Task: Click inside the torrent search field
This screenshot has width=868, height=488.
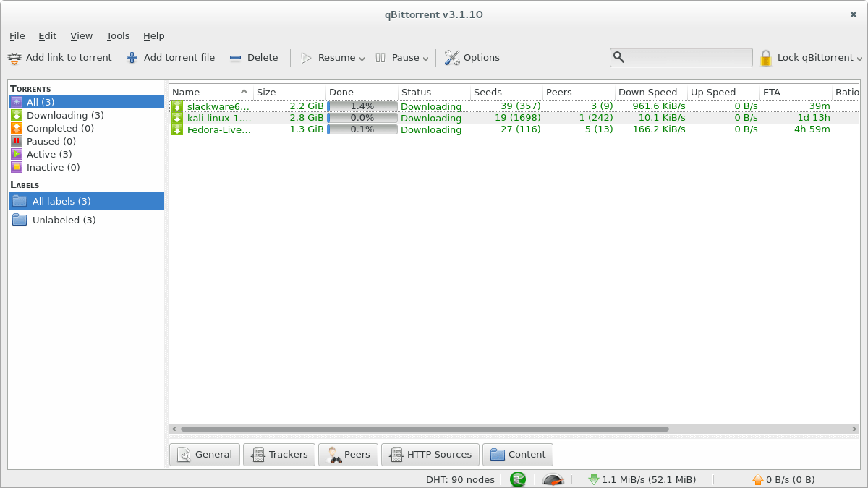Action: click(x=680, y=56)
